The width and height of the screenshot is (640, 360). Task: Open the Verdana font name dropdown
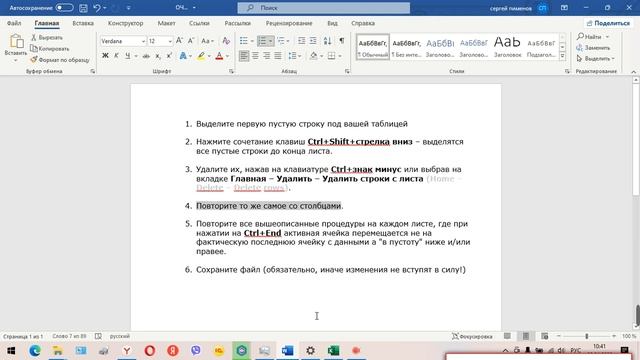(x=143, y=41)
